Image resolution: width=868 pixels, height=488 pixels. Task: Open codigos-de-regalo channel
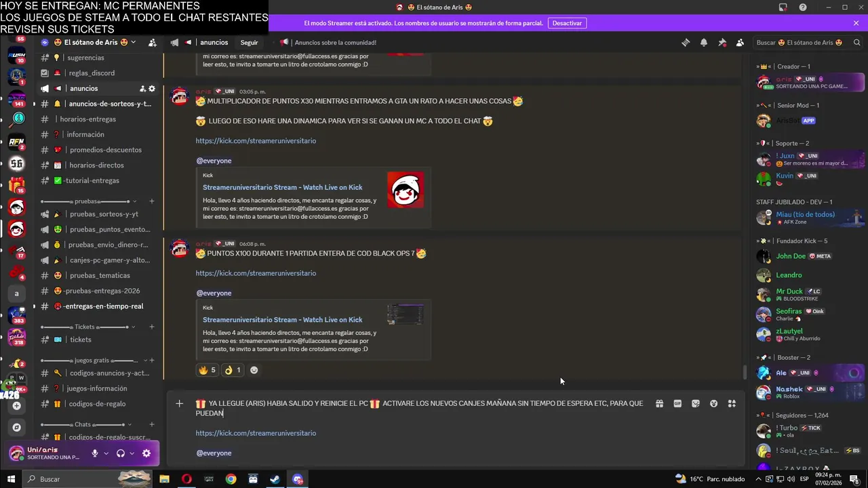(x=97, y=404)
